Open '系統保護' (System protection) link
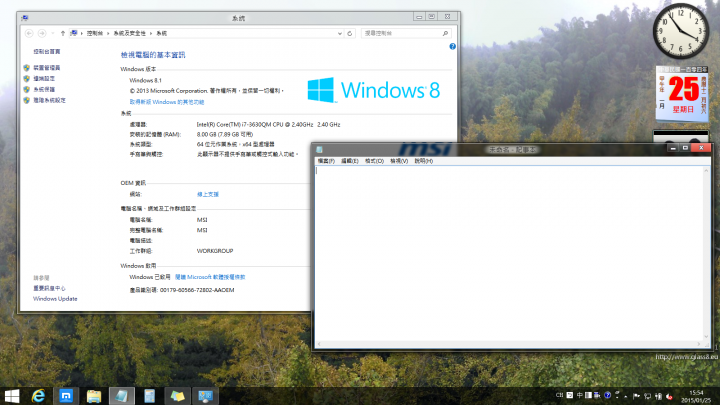 44,90
